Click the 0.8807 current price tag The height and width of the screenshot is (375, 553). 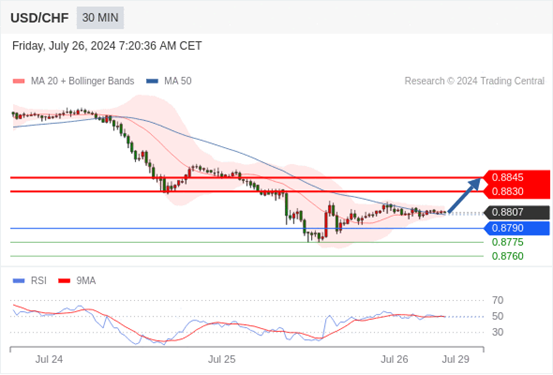[x=517, y=212]
